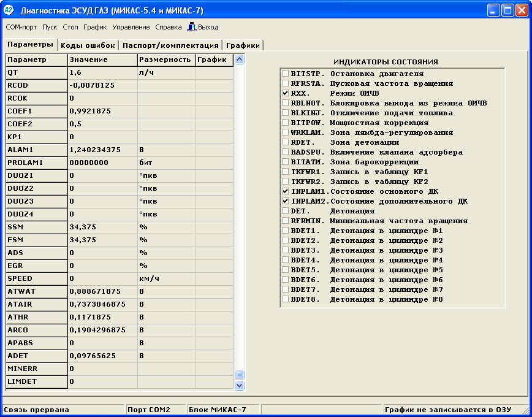Image resolution: width=532 pixels, height=417 pixels.
Task: Uncheck the RXX Режим ОМЧВ checkbox
Action: (x=286, y=93)
